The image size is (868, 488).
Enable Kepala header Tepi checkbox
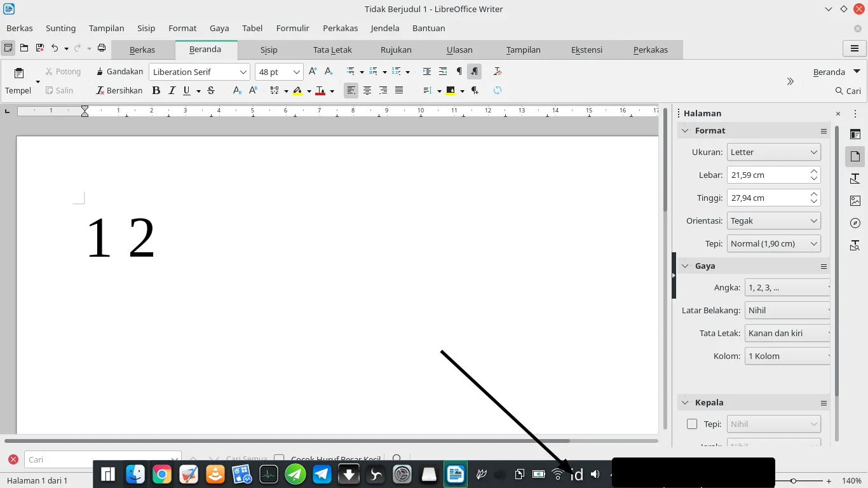(x=692, y=424)
